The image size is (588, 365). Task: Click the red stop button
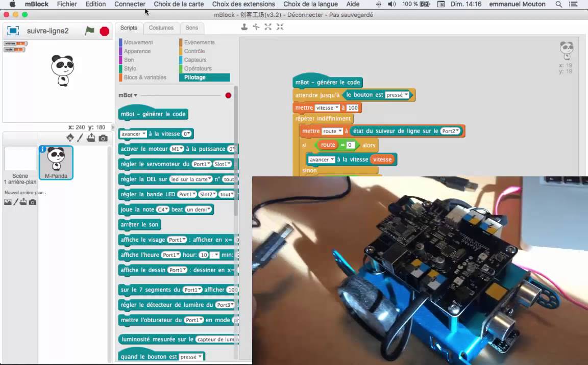tap(105, 31)
